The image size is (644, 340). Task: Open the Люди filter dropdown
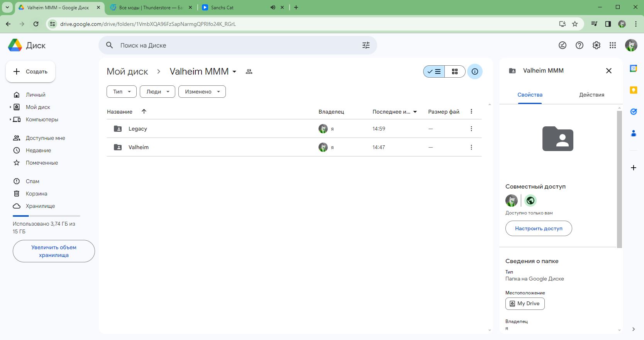point(158,92)
